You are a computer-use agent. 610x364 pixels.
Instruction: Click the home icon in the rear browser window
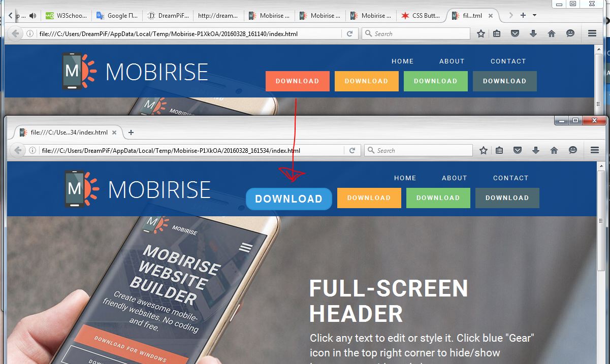pos(552,34)
